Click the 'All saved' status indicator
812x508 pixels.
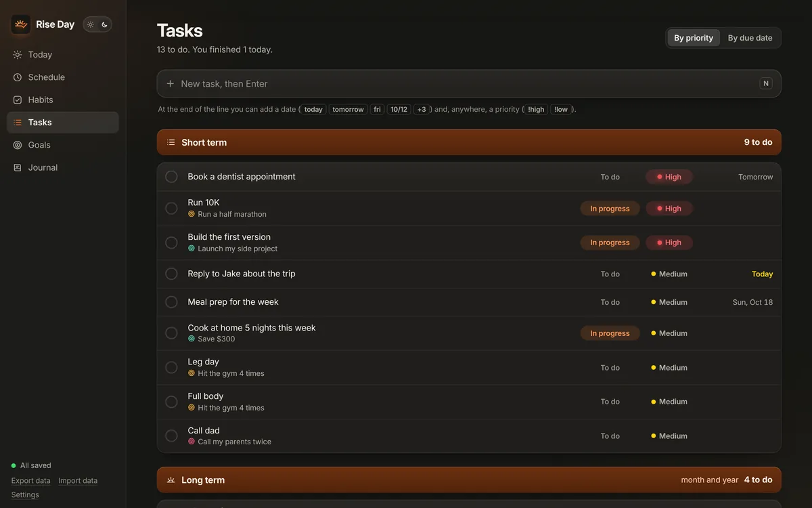pos(31,465)
